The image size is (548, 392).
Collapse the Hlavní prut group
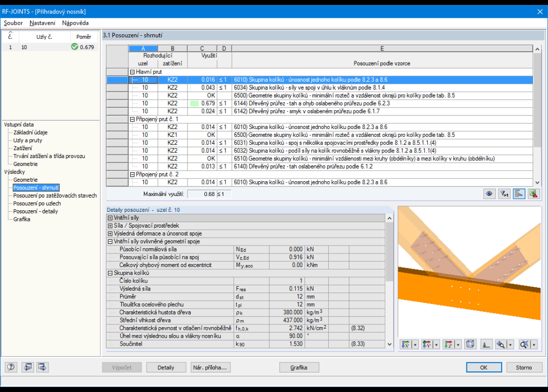pos(132,72)
